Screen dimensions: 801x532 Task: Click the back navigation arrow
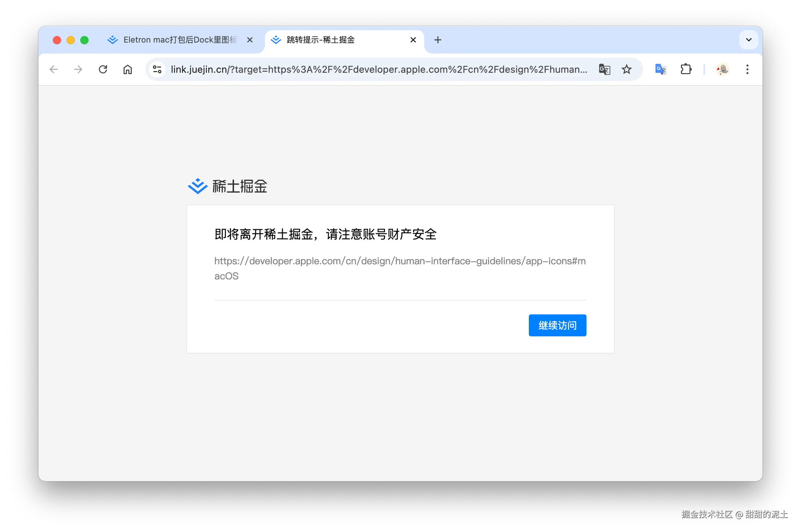pos(54,69)
